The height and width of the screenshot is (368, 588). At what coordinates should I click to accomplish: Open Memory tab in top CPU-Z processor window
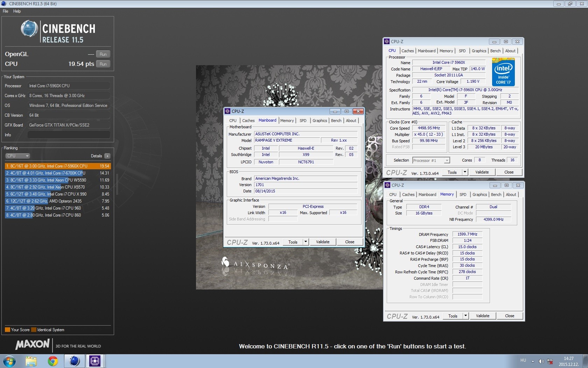446,51
